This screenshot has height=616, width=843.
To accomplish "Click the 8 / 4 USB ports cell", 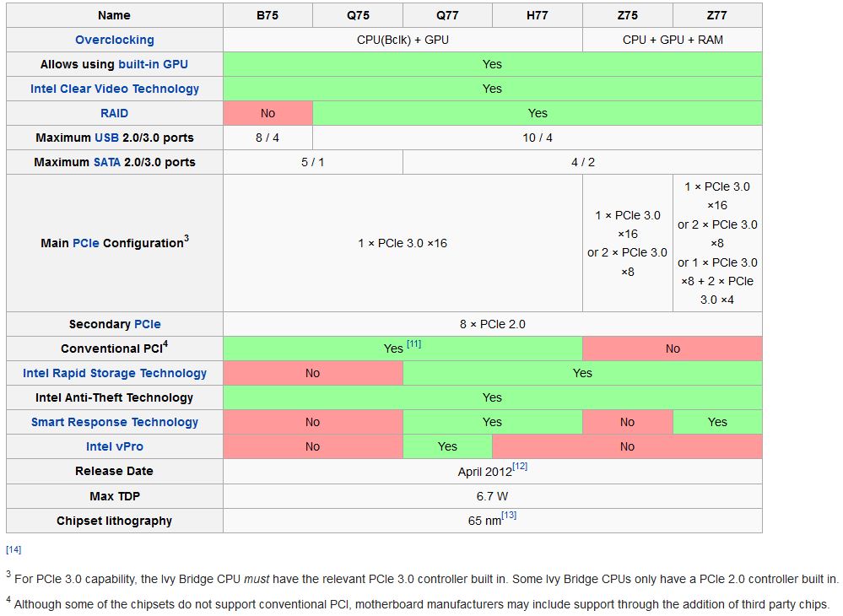I will click(267, 138).
